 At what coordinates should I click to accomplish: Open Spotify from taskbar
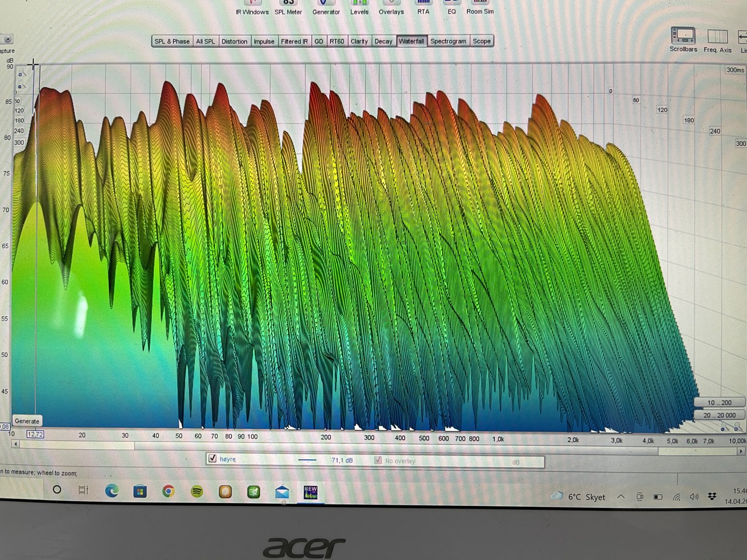pyautogui.click(x=197, y=491)
